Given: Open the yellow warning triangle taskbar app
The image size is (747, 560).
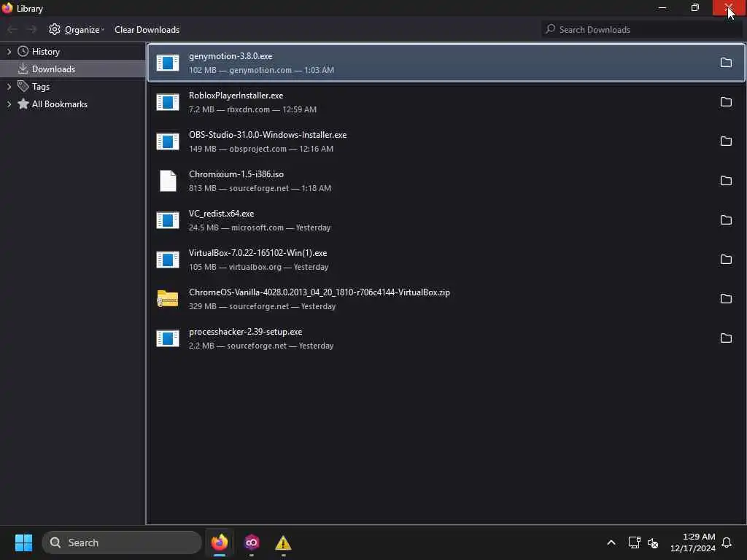Looking at the screenshot, I should (283, 542).
